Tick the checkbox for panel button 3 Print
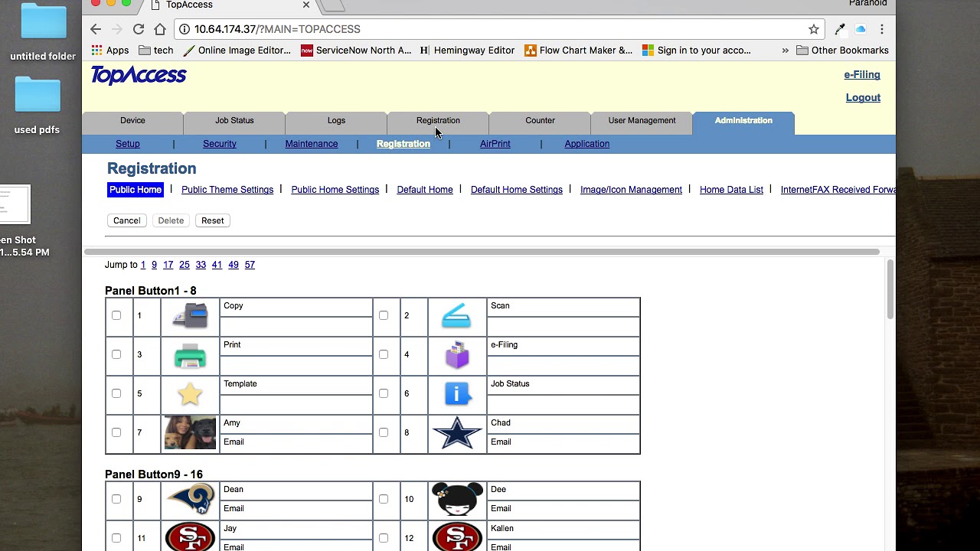The height and width of the screenshot is (551, 980). click(x=116, y=354)
